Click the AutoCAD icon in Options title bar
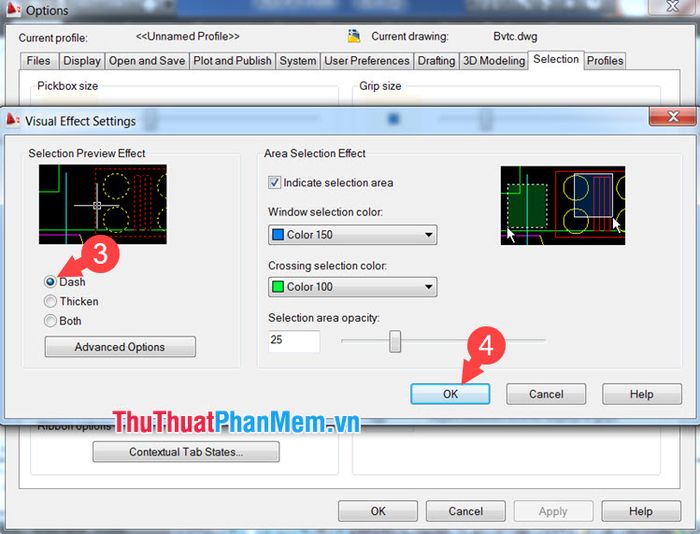This screenshot has height=534, width=700. (x=13, y=9)
